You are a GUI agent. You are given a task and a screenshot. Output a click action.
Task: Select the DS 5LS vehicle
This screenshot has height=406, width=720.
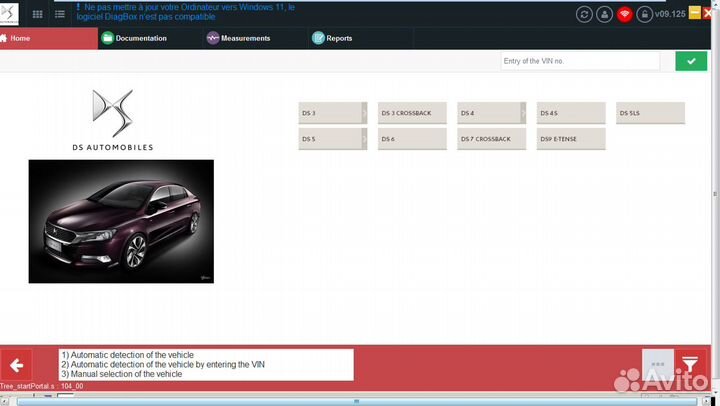(650, 113)
